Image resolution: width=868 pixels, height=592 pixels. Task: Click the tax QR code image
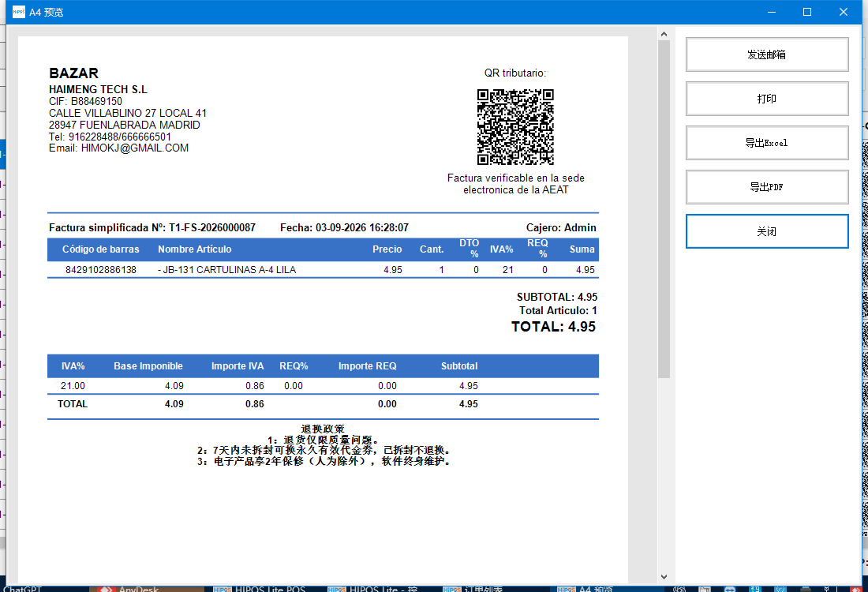[515, 127]
